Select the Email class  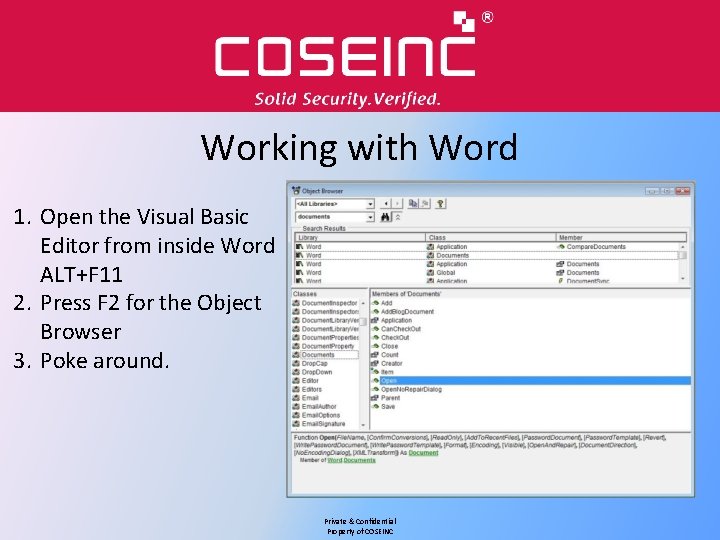pyautogui.click(x=310, y=398)
